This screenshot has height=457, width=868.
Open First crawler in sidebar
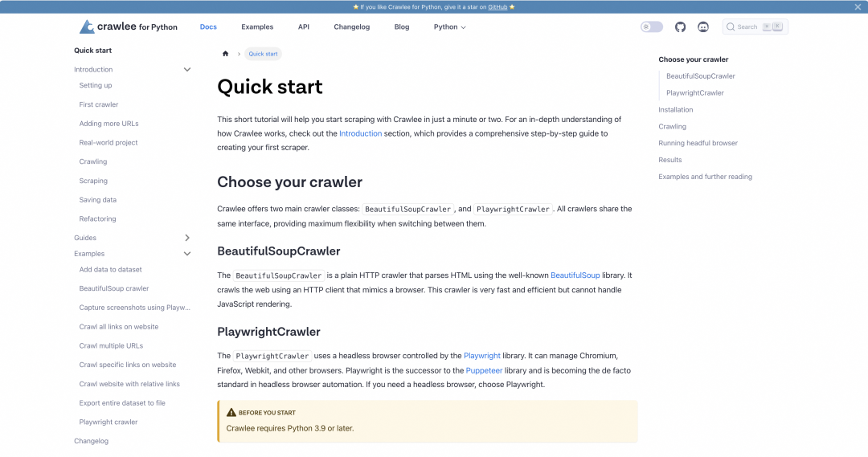pyautogui.click(x=99, y=104)
